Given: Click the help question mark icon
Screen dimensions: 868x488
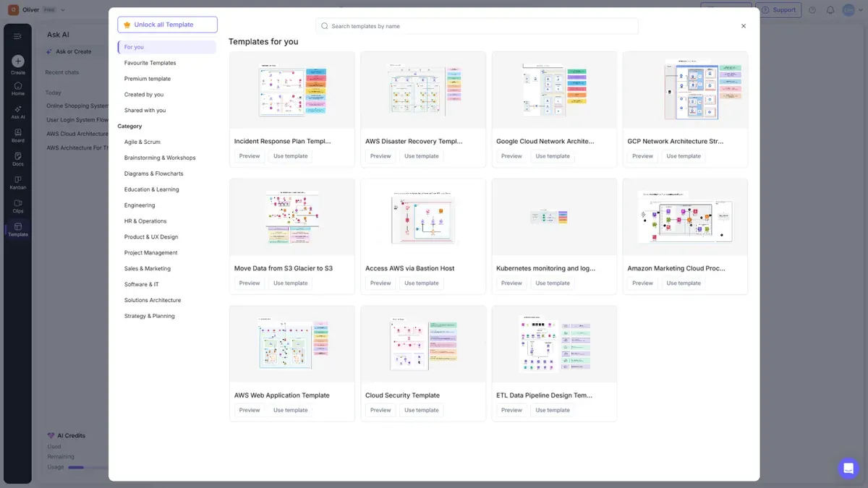Looking at the screenshot, I should coord(812,10).
